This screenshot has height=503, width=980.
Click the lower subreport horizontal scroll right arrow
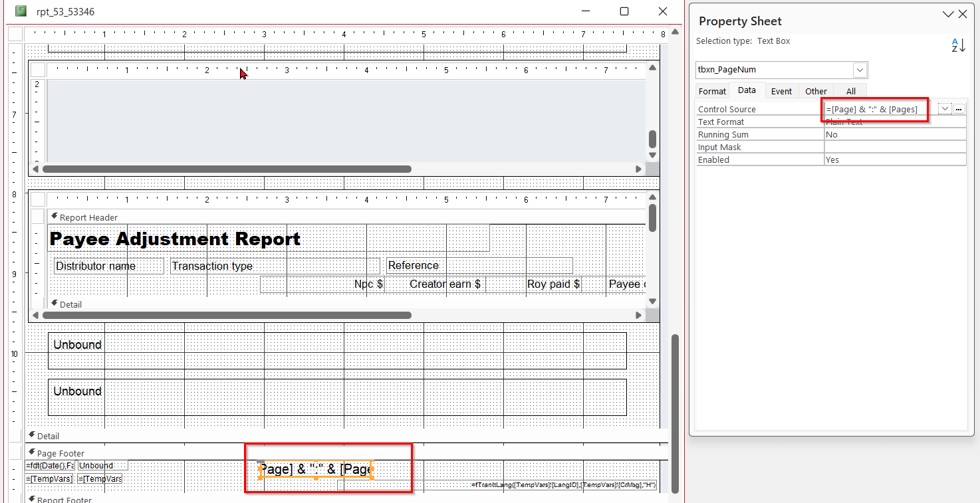tap(639, 315)
